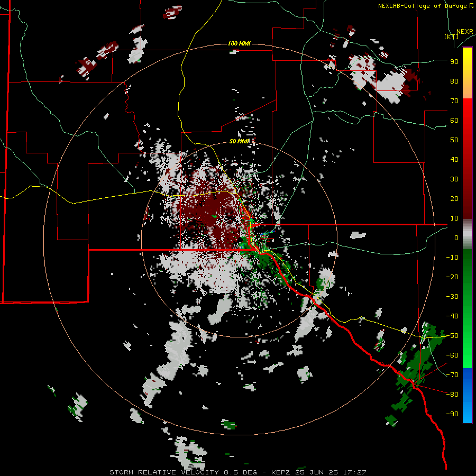Image resolution: width=476 pixels, height=476 pixels.
Task: Click the gray zero-velocity segment of color bar
Action: click(467, 234)
